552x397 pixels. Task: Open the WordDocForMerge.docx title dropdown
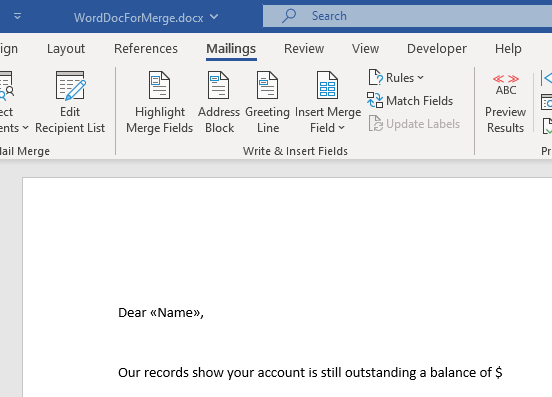[x=214, y=17]
